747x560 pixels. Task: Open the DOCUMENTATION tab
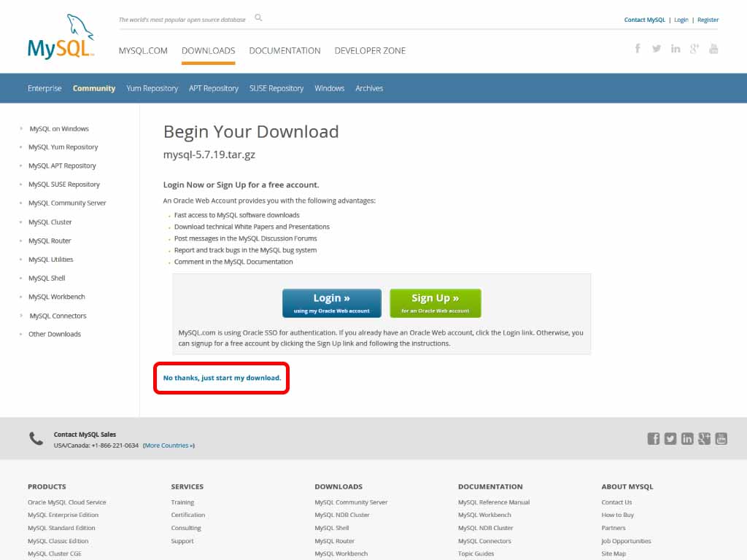[x=285, y=50]
